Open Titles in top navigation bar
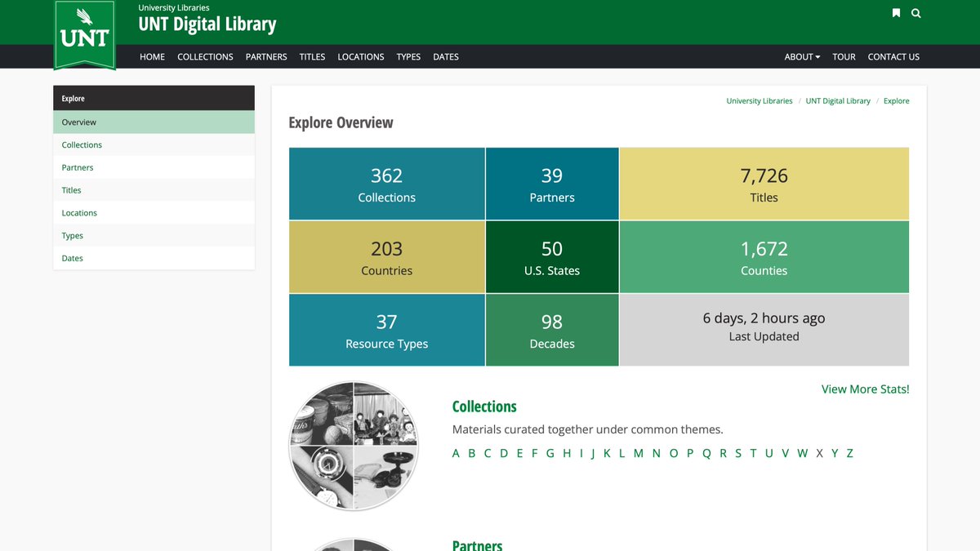This screenshot has height=551, width=980. (x=312, y=57)
